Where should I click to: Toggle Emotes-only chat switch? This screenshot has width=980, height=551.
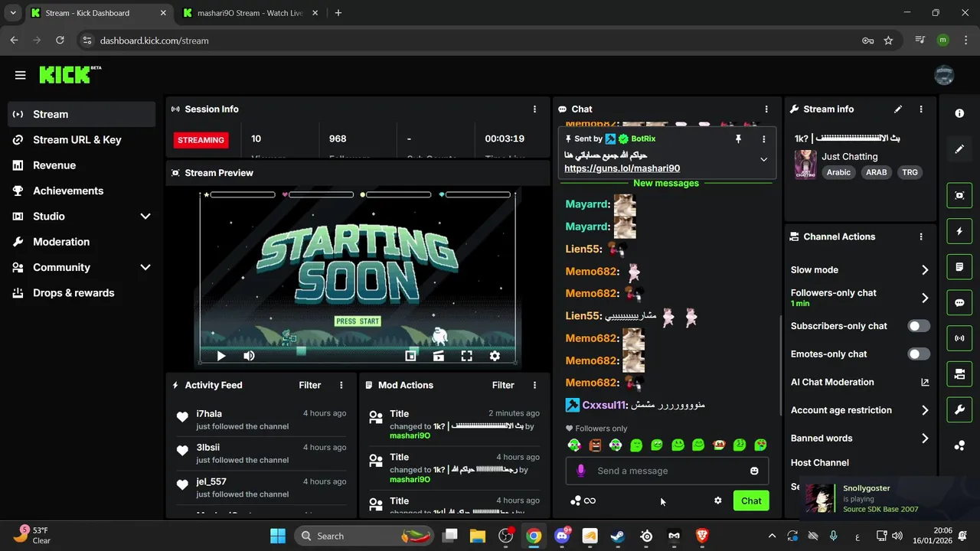[919, 354]
